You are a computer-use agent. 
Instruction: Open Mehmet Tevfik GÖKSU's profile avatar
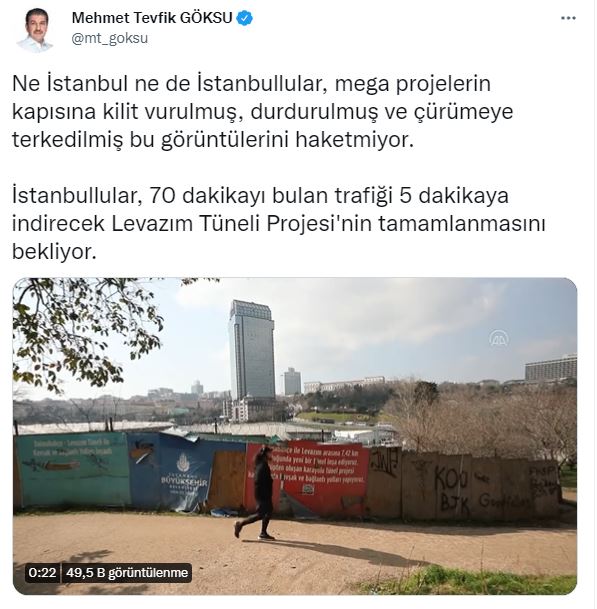click(35, 30)
